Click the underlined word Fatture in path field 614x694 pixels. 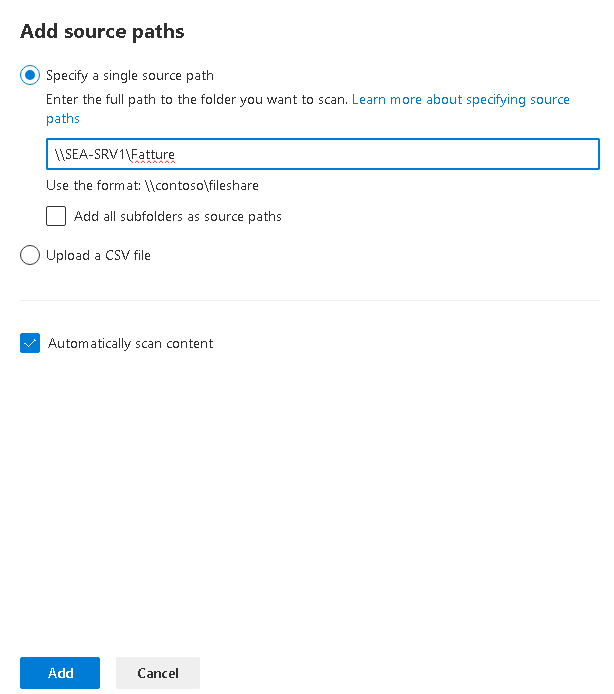coord(153,154)
